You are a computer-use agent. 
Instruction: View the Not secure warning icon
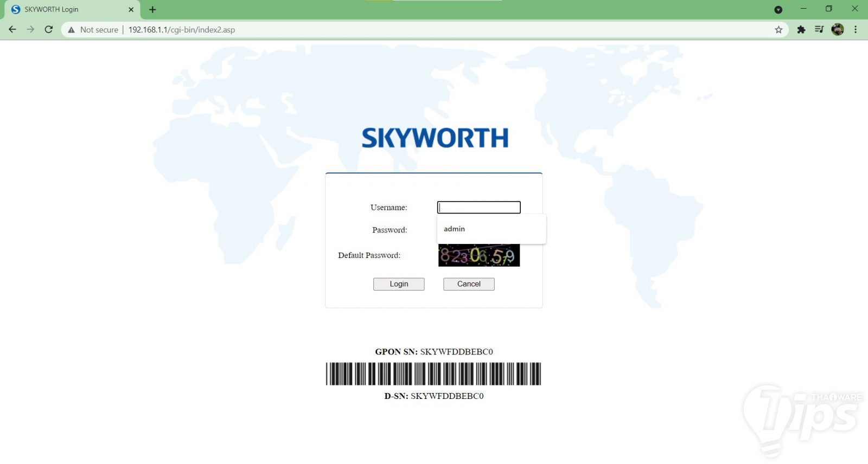coord(71,30)
